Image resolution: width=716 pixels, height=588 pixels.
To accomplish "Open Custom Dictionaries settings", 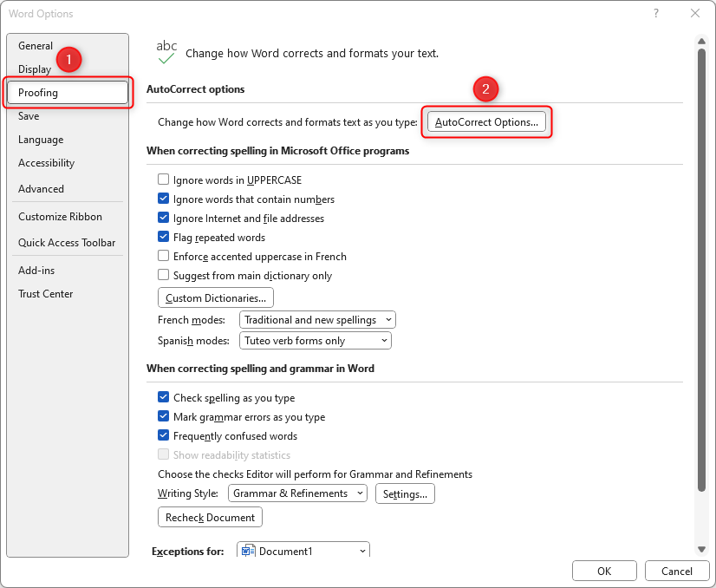I will click(x=215, y=297).
